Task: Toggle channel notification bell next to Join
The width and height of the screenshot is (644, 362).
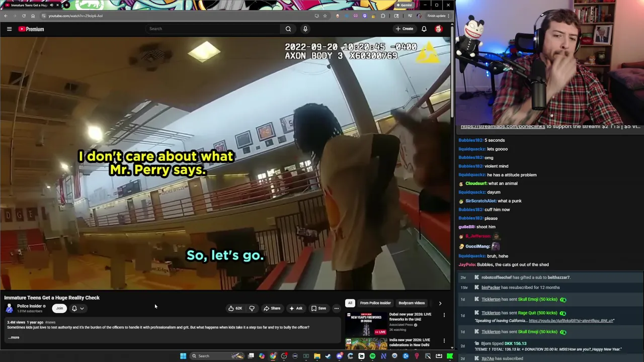Action: [x=74, y=308]
